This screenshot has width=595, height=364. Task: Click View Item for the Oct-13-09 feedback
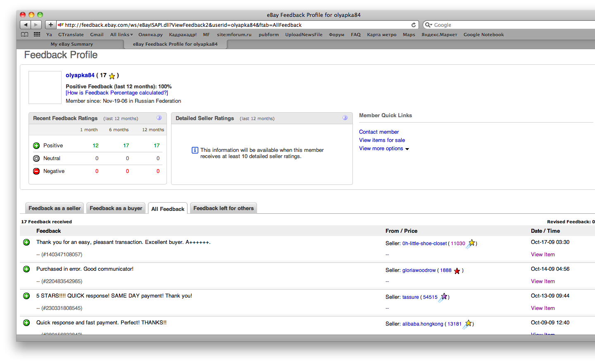click(x=543, y=308)
